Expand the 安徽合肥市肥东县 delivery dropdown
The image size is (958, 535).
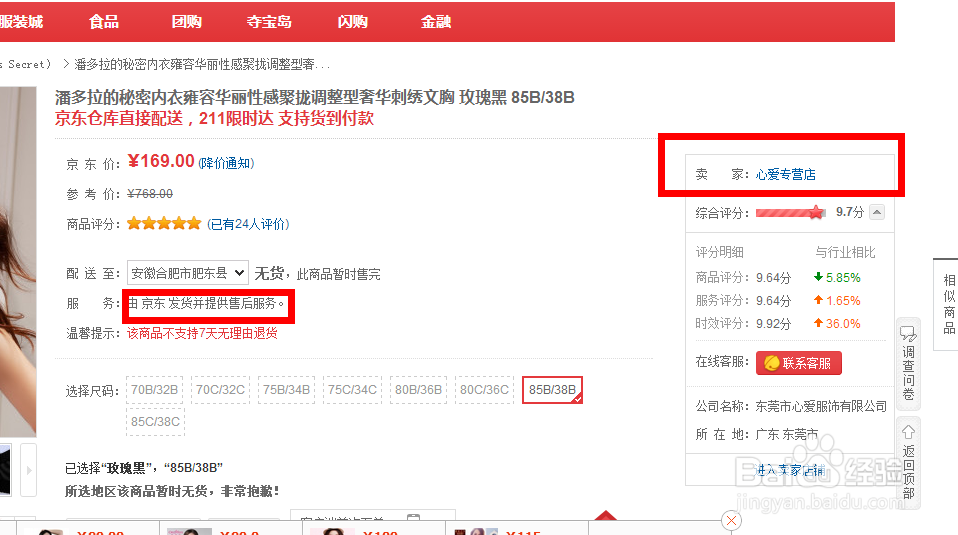[188, 273]
